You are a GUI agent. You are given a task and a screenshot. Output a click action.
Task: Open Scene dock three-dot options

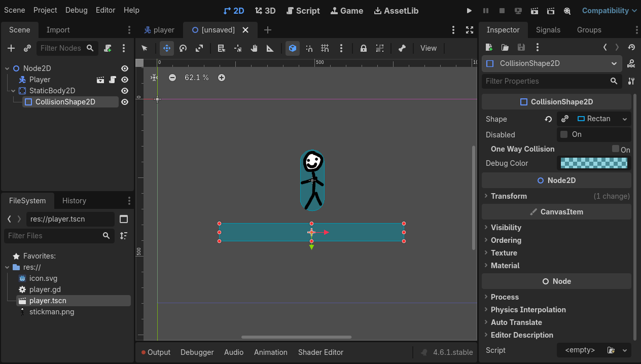pyautogui.click(x=124, y=48)
